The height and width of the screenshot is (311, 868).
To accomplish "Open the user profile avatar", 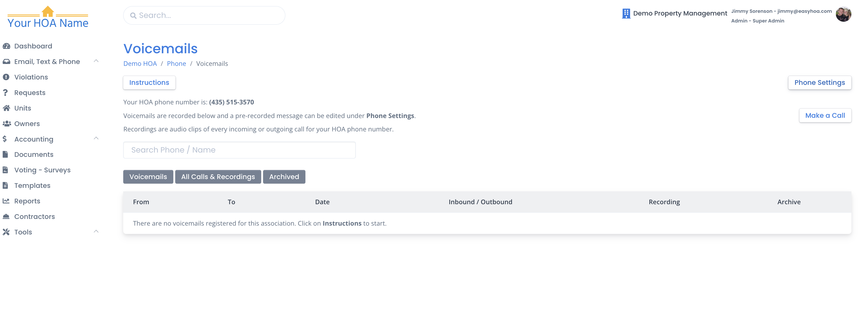I will [x=843, y=14].
